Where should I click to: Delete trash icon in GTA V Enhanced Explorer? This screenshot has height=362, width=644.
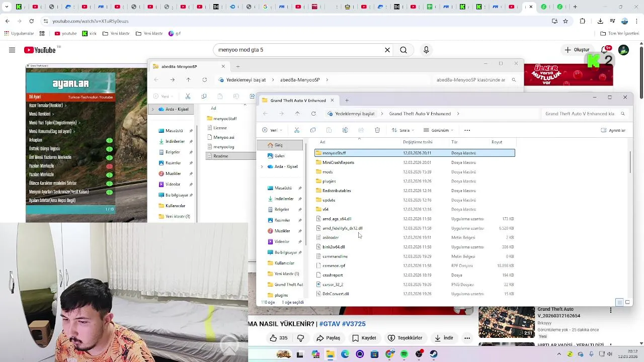(377, 130)
